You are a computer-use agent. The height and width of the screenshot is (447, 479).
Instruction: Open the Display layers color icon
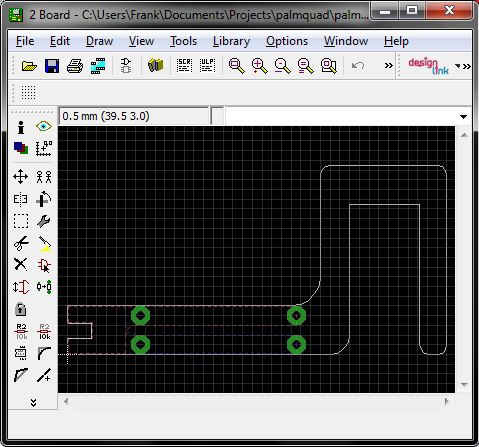coord(21,148)
